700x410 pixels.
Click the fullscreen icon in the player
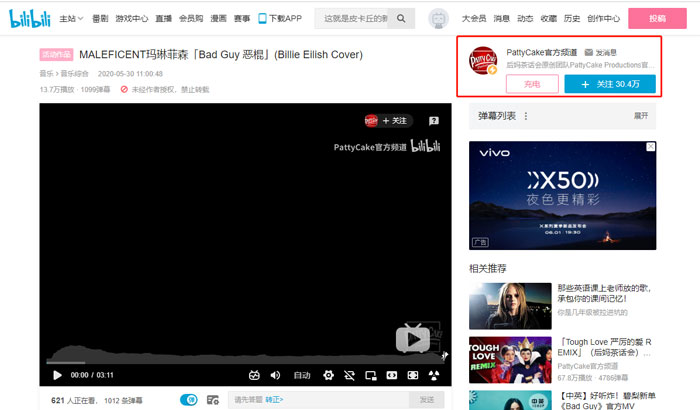tap(434, 375)
